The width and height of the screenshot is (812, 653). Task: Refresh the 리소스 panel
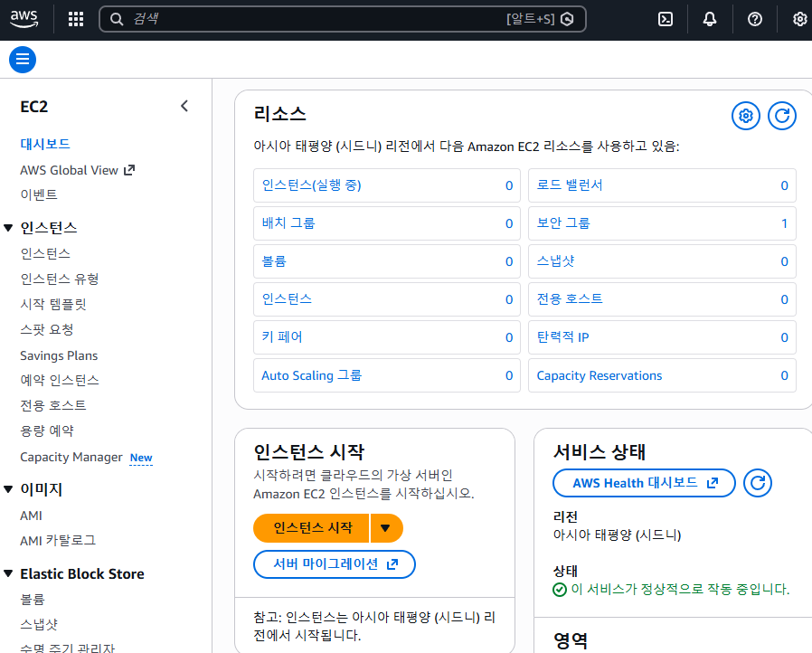point(781,116)
